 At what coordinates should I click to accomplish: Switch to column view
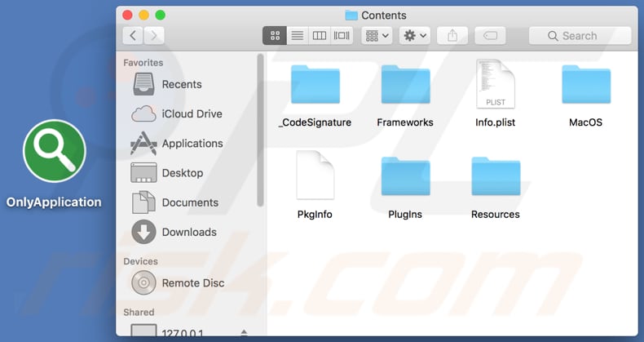pyautogui.click(x=319, y=36)
